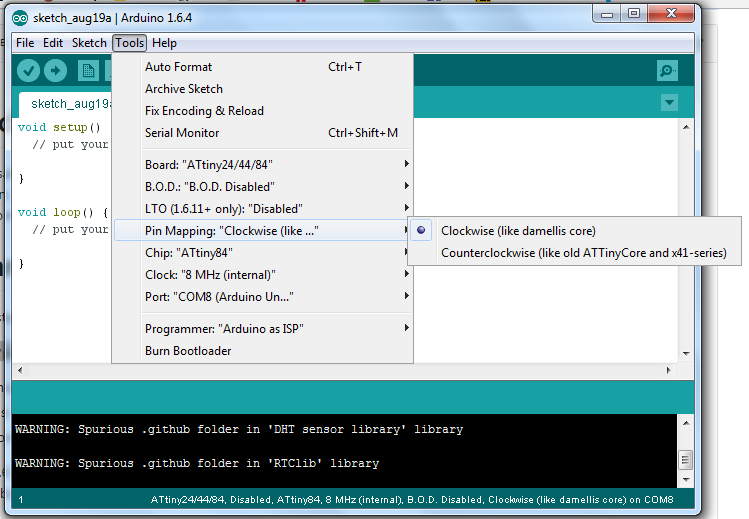Expand Pin Mapping submenu entry
The width and height of the screenshot is (749, 519).
[263, 231]
